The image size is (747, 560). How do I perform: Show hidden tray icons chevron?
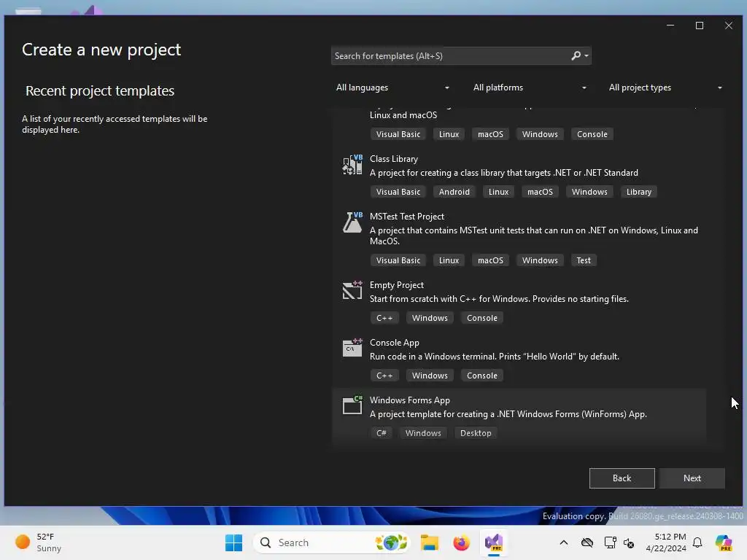tap(564, 542)
